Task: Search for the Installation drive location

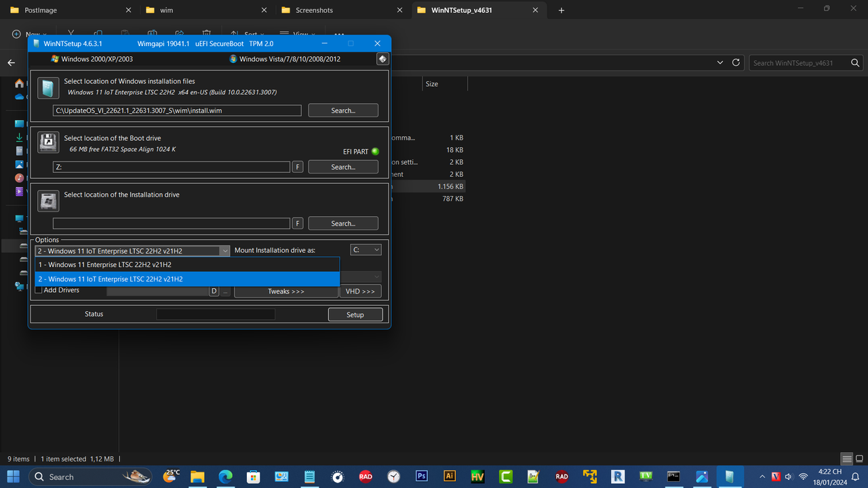Action: pyautogui.click(x=343, y=223)
